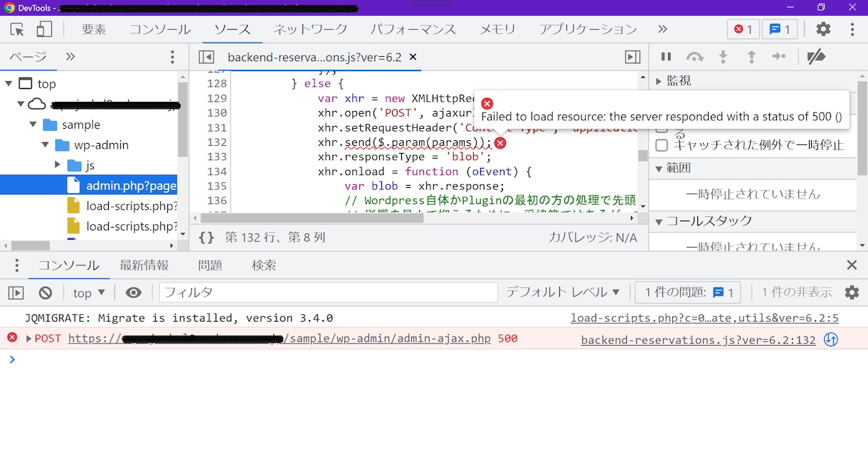Open the 最新情報 drawer tab
The height and width of the screenshot is (461, 868).
144,265
